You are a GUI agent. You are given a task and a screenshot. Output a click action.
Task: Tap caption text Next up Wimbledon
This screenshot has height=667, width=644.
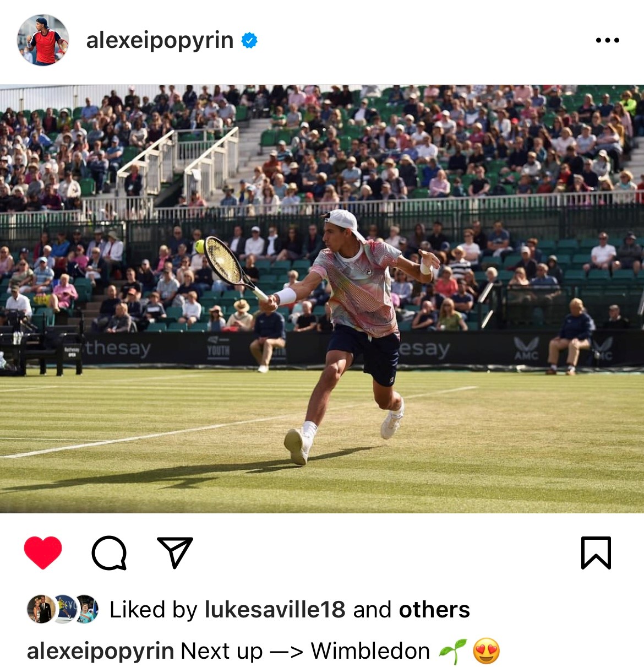305,651
